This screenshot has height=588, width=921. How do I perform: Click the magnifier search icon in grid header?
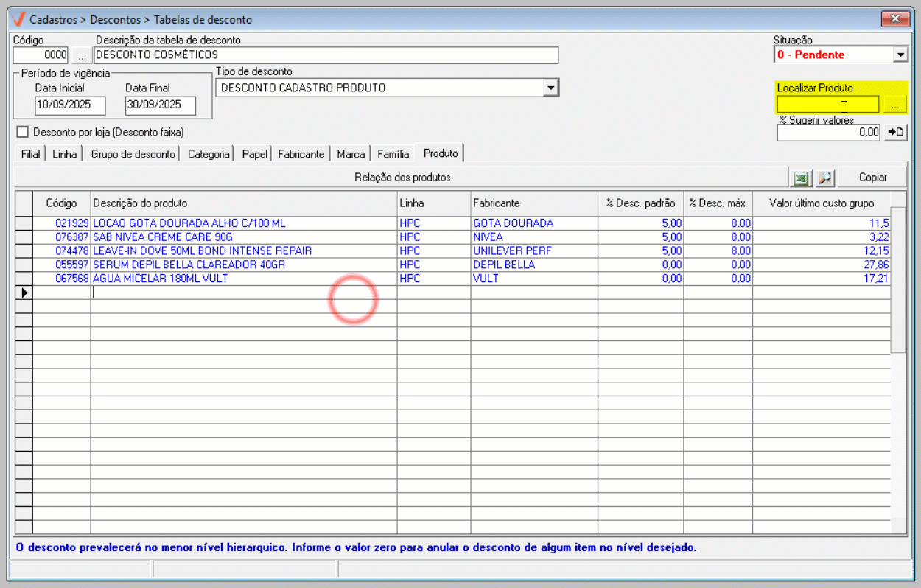pyautogui.click(x=824, y=178)
